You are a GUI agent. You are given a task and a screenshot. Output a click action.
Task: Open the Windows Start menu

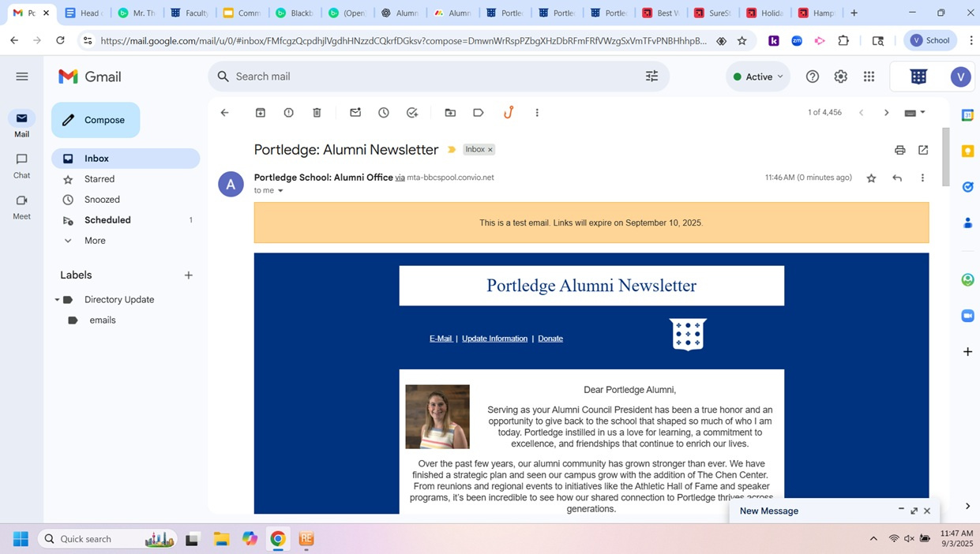click(21, 539)
